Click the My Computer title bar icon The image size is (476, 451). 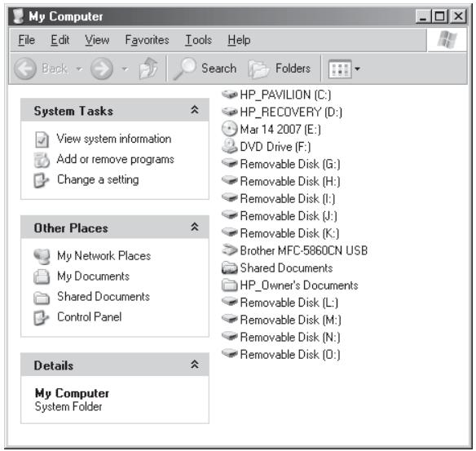click(19, 15)
